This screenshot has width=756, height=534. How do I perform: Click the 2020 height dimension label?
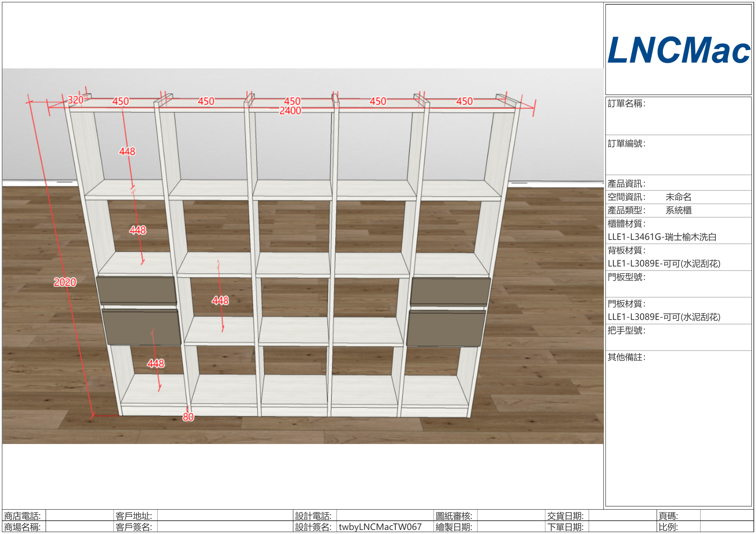tap(65, 282)
